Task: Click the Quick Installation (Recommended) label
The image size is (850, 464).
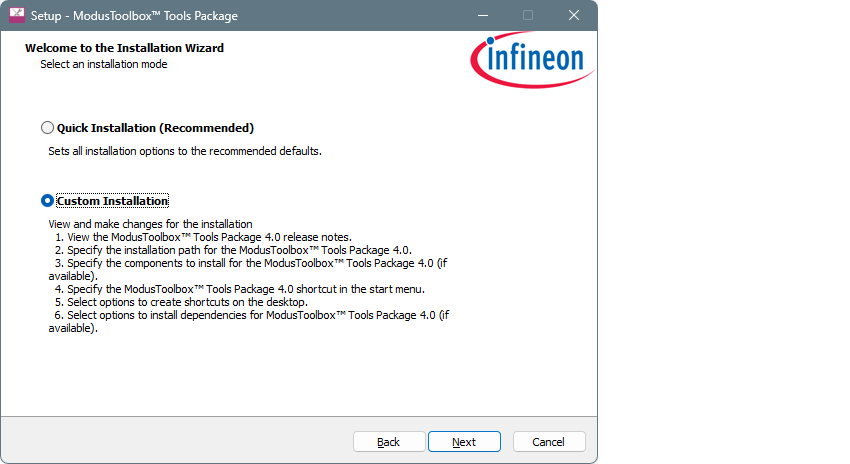Action: pos(156,128)
